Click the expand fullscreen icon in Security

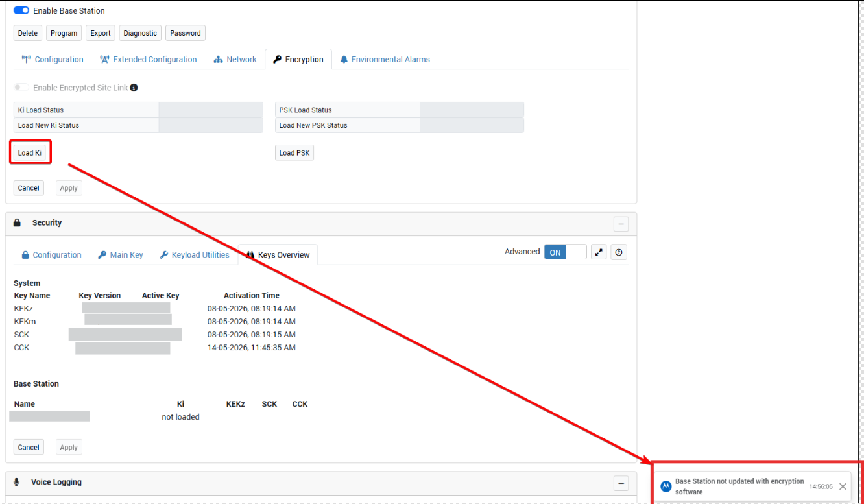(599, 252)
